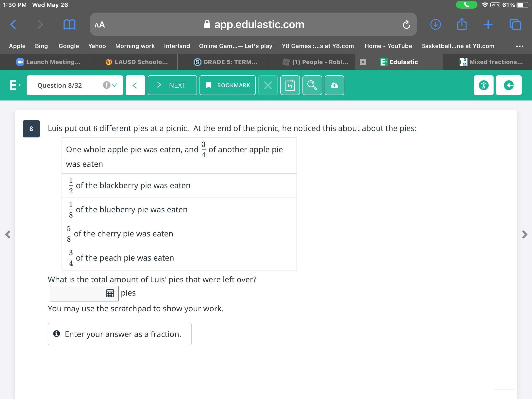Screen dimensions: 532x399
Task: Switch to Mixed fractions tab
Action: pos(491,62)
